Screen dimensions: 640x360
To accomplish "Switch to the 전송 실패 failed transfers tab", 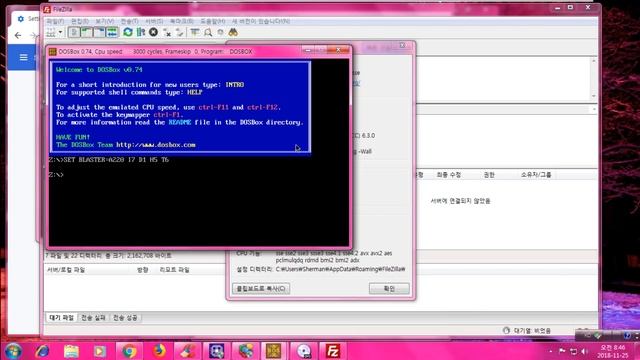I will (x=93, y=318).
